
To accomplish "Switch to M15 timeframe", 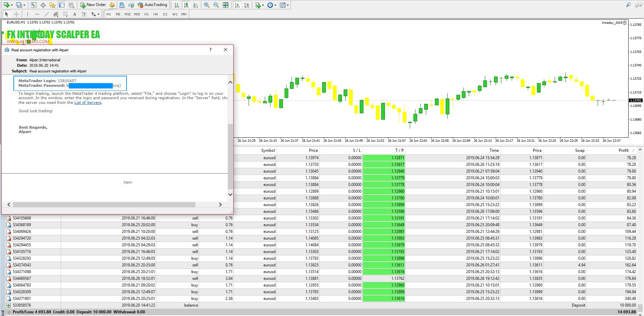I will click(x=128, y=14).
